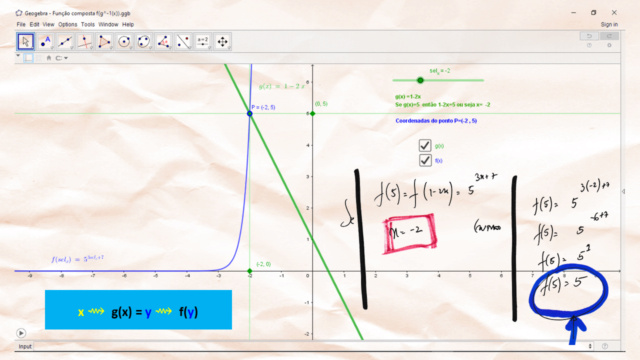This screenshot has height=360, width=640.
Task: Select the Slider a=2 tool
Action: [203, 42]
